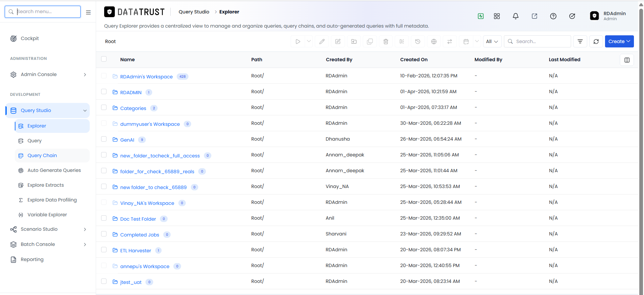Click the Root path breadcrumb
The width and height of the screenshot is (644, 295).
[110, 41]
